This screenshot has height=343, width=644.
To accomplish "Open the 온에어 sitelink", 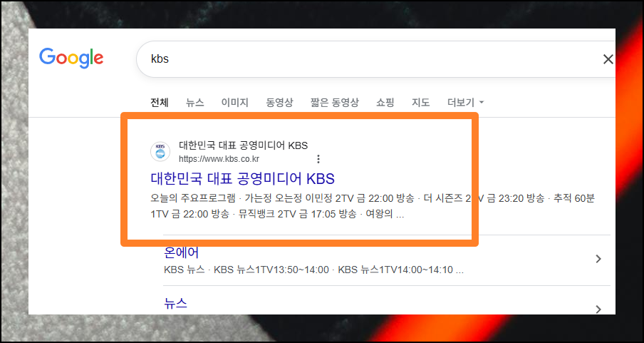I will [181, 252].
